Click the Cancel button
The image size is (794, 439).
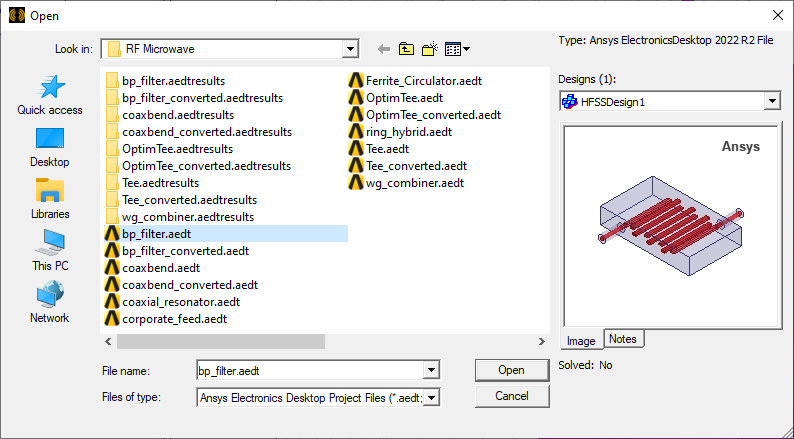point(511,396)
